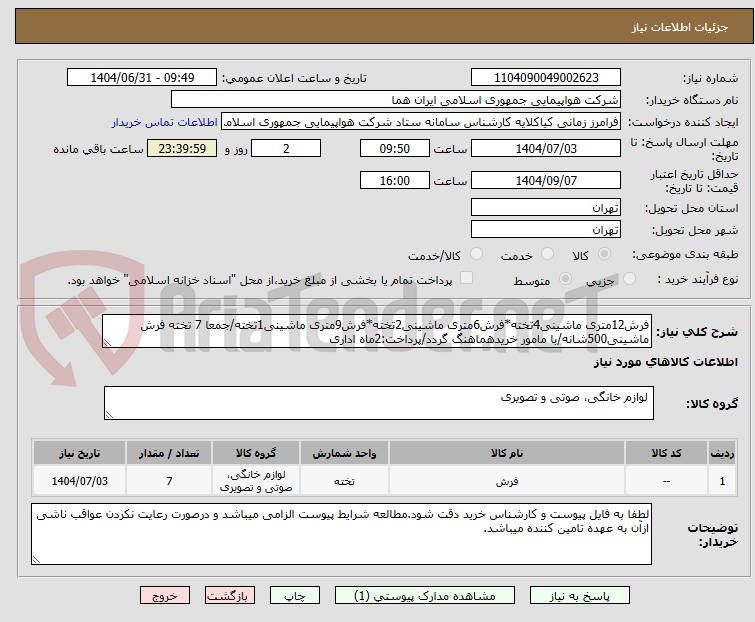
Task: Click the بازگشت back button
Action: (229, 596)
